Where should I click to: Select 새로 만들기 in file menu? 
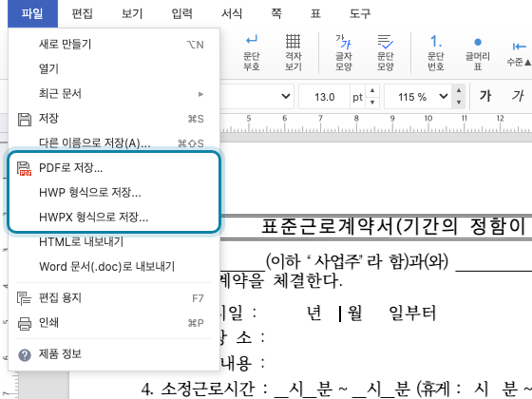click(114, 44)
